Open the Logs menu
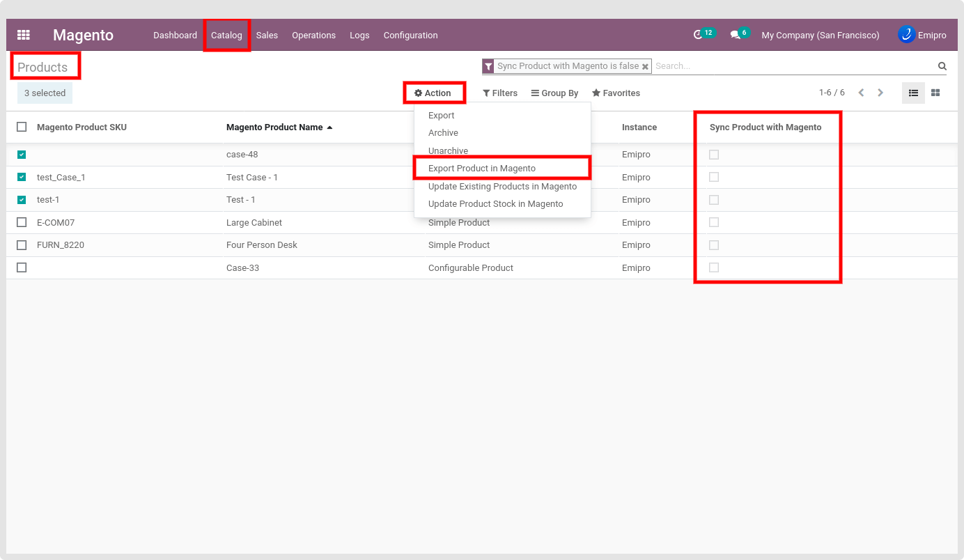The image size is (964, 560). (x=359, y=35)
